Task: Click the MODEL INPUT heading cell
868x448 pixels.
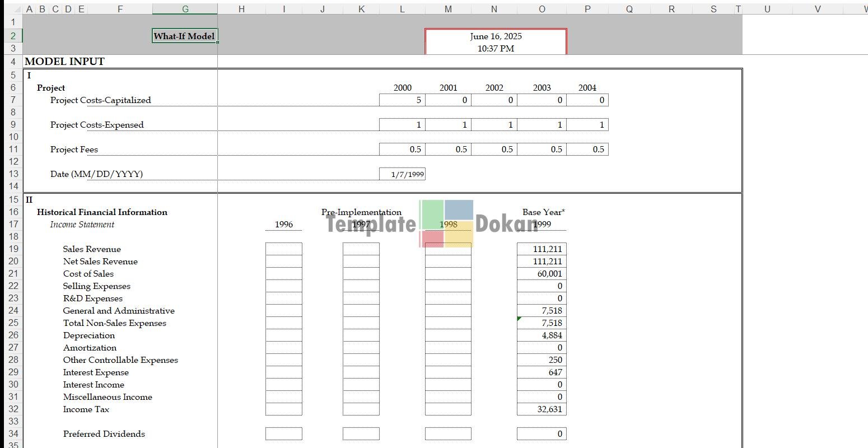Action: pyautogui.click(x=65, y=62)
